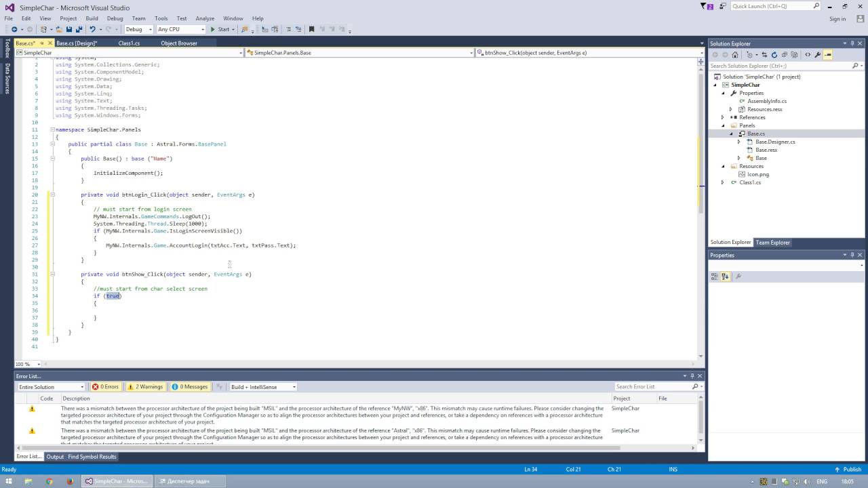Expand the References node
The image size is (868, 488).
[x=723, y=117]
